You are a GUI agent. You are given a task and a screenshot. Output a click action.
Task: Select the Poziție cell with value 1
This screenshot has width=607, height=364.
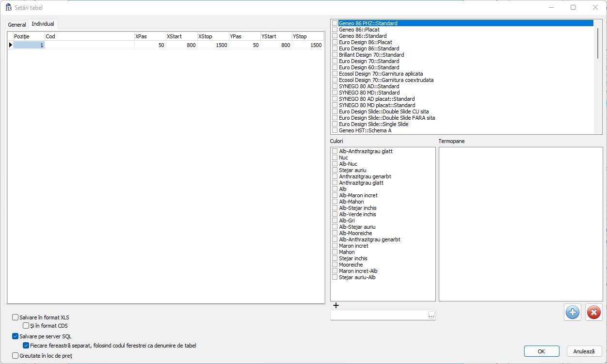click(29, 45)
